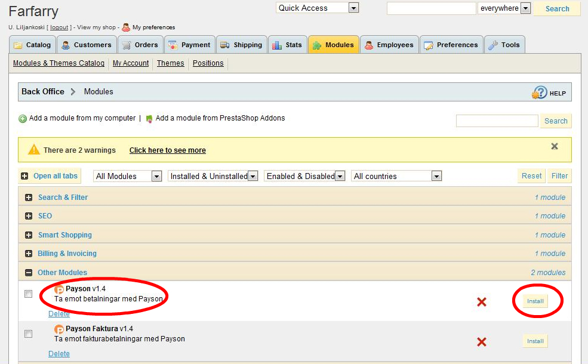588x364 pixels.
Task: Open the Positions submenu link
Action: click(208, 63)
